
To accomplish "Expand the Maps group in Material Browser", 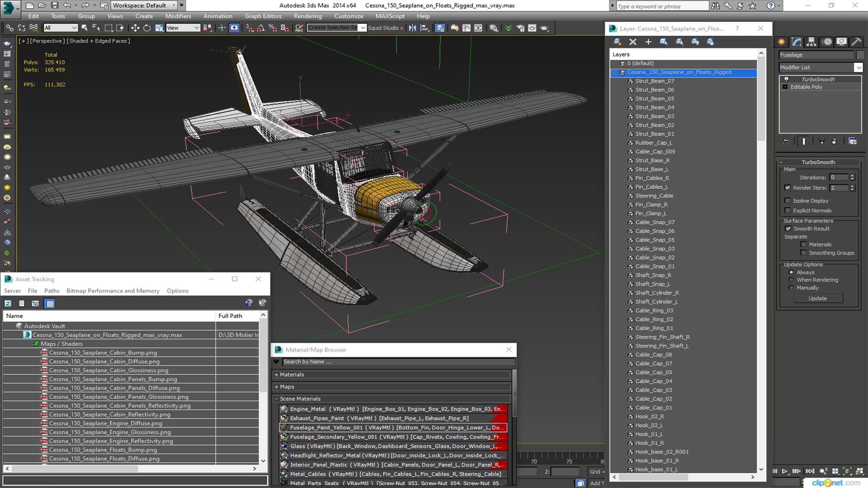I will click(x=276, y=387).
